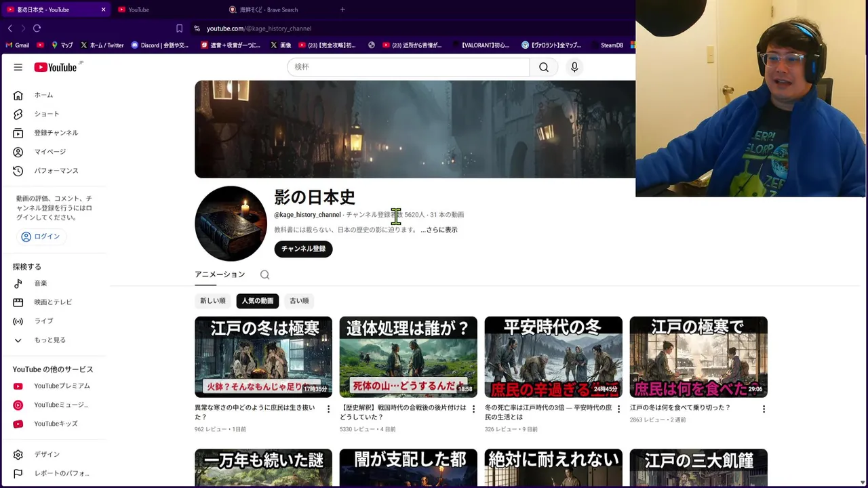
Task: Open 遺体処理は誰が？ video thumbnail
Action: click(408, 357)
